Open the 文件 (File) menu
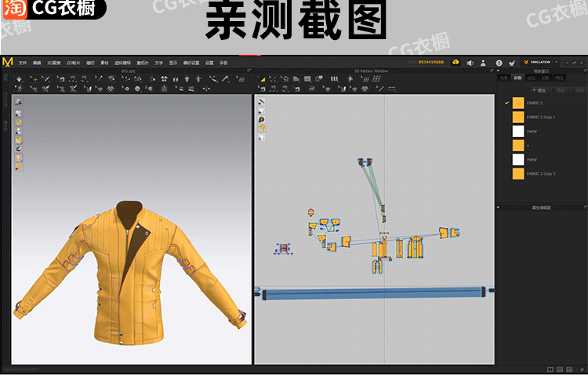 coord(23,62)
